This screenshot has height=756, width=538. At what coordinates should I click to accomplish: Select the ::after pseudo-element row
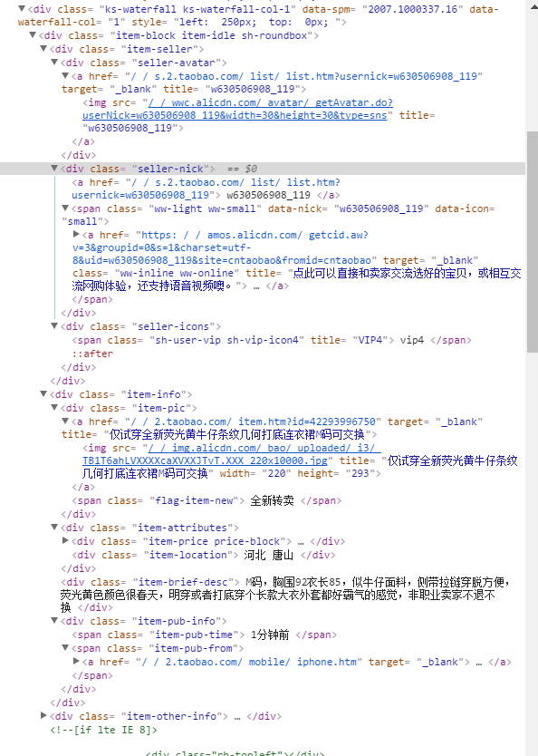[x=92, y=354]
